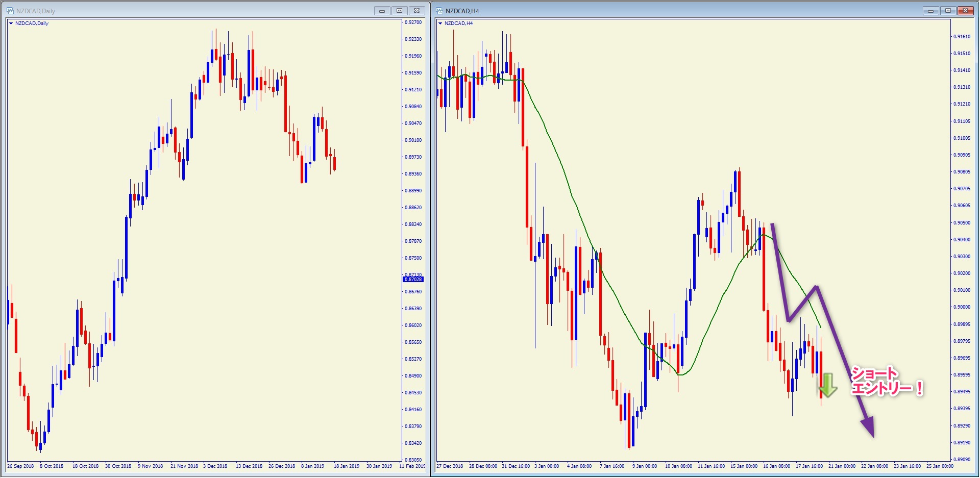Click price label 0.89290 on H4 chart
This screenshot has width=980, height=478.
click(962, 426)
